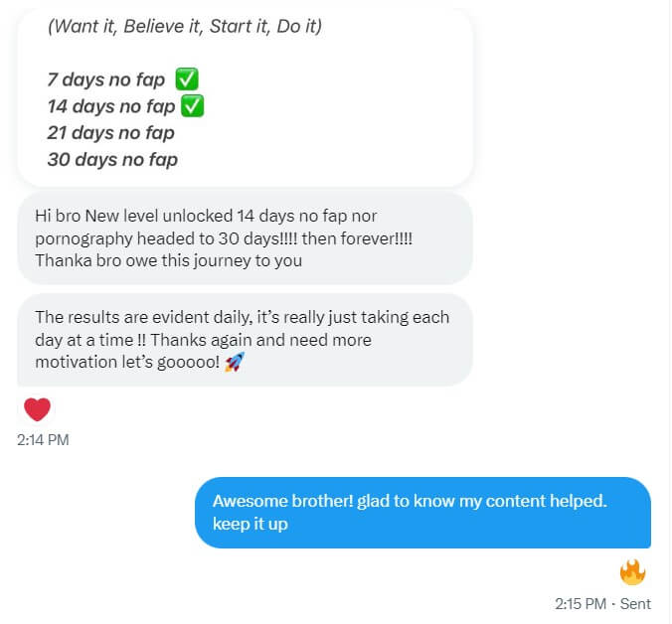Click green checkmark beside 14 days
Viewport: 672px width, 624px height.
coord(193,106)
